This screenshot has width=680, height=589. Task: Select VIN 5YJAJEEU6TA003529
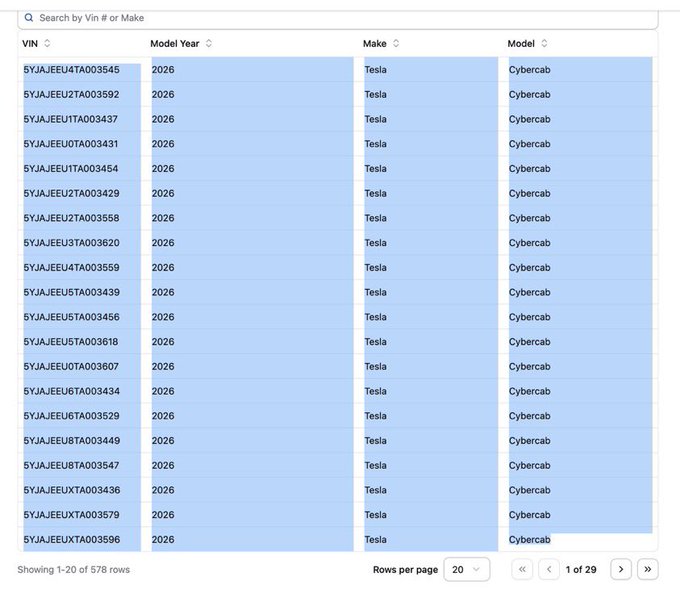click(72, 416)
